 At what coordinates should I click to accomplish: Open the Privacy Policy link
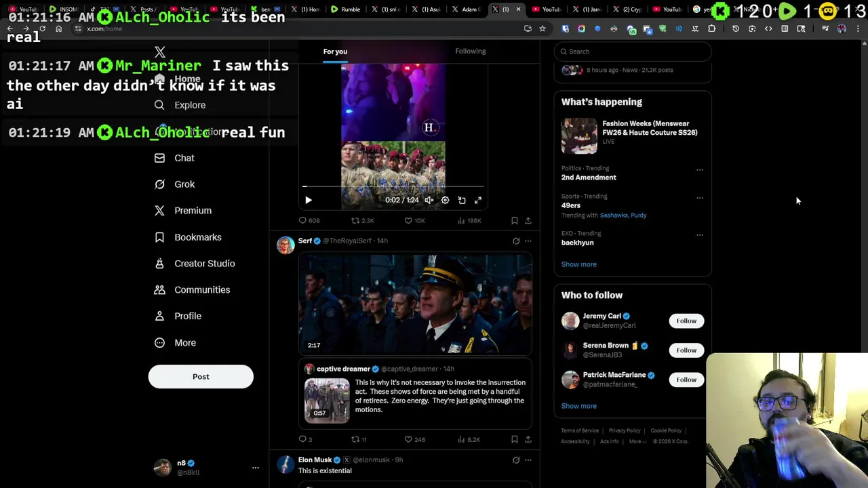pos(625,430)
